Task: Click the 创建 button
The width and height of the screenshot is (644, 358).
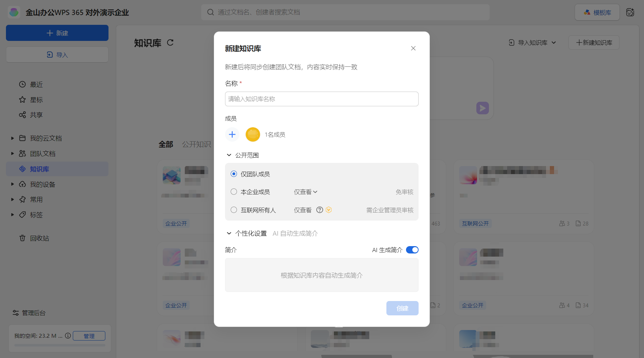Action: click(x=402, y=308)
